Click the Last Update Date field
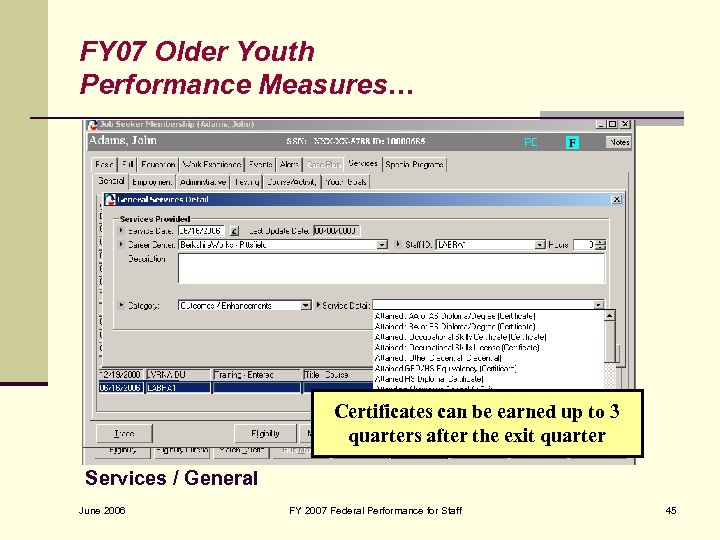720x540 pixels. (337, 231)
